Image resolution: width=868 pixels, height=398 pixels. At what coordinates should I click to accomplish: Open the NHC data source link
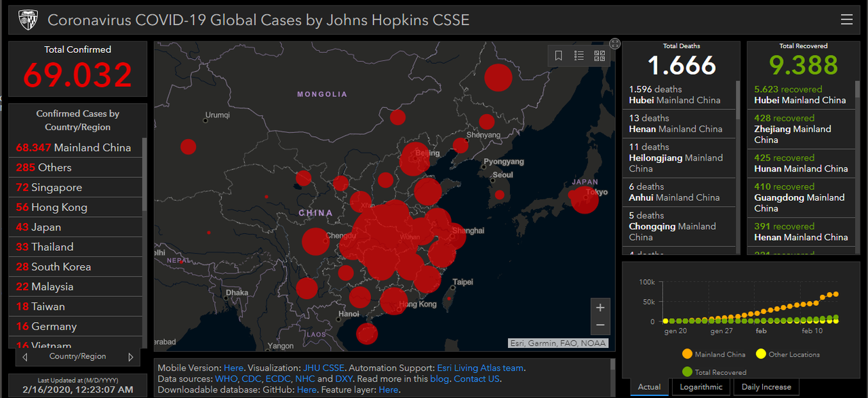coord(305,379)
